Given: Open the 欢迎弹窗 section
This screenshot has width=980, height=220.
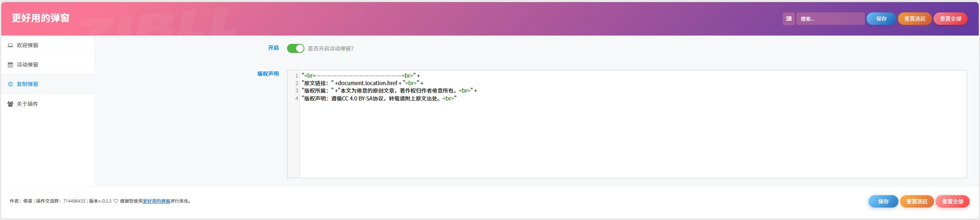Looking at the screenshot, I should pyautogui.click(x=48, y=45).
